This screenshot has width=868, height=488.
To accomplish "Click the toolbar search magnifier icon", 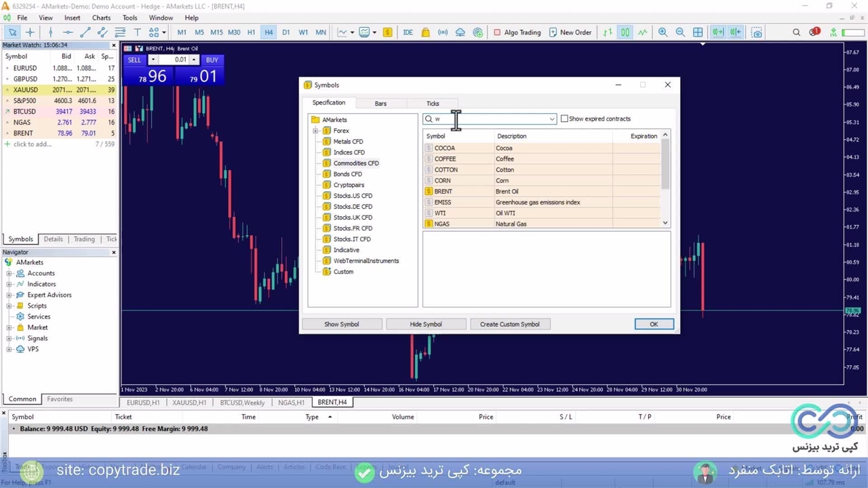I will coord(796,33).
